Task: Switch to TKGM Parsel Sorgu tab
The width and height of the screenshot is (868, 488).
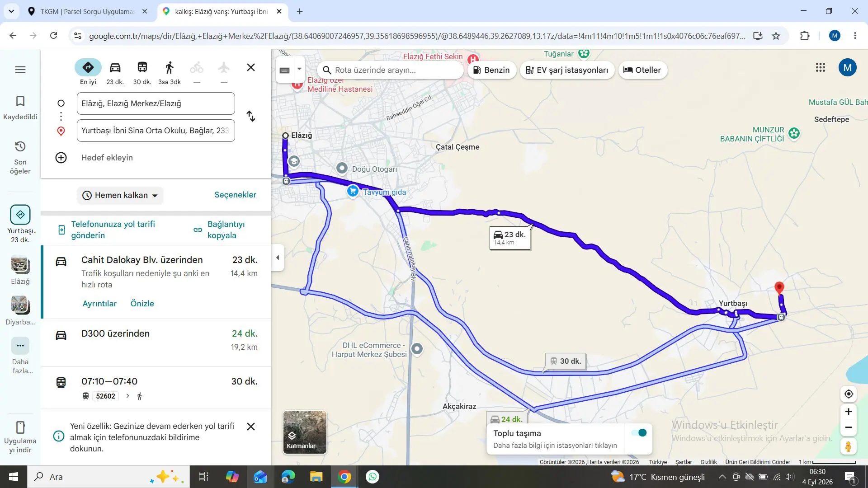Action: point(87,11)
